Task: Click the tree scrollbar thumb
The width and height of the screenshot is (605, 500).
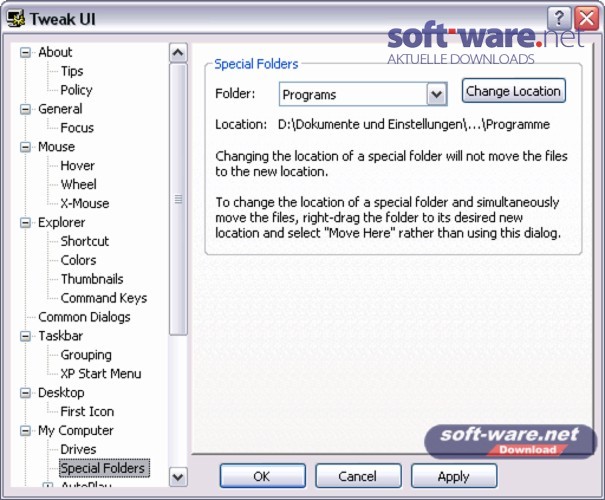Action: [x=178, y=199]
